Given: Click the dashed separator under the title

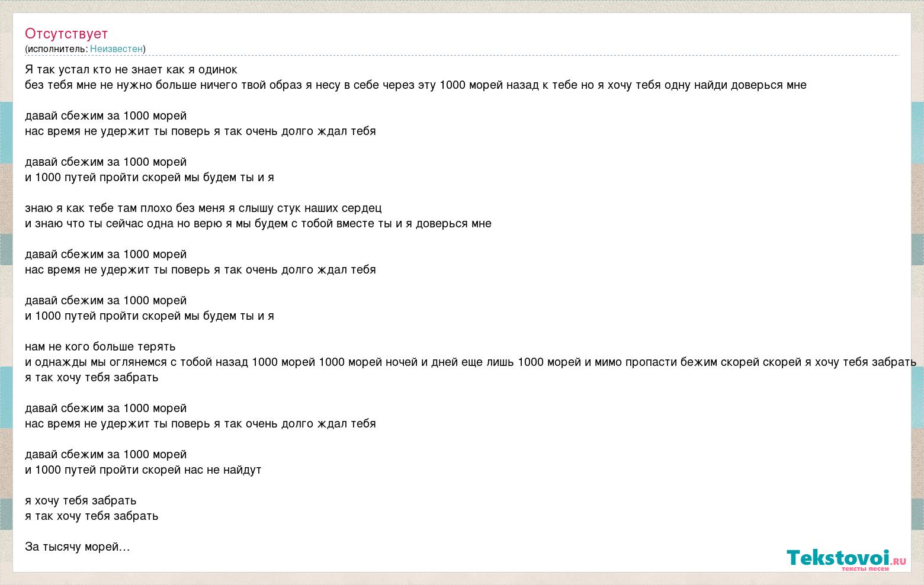Looking at the screenshot, I should point(462,56).
